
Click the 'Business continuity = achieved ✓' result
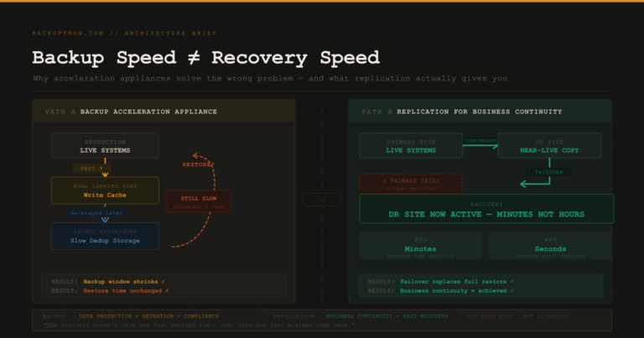(457, 291)
